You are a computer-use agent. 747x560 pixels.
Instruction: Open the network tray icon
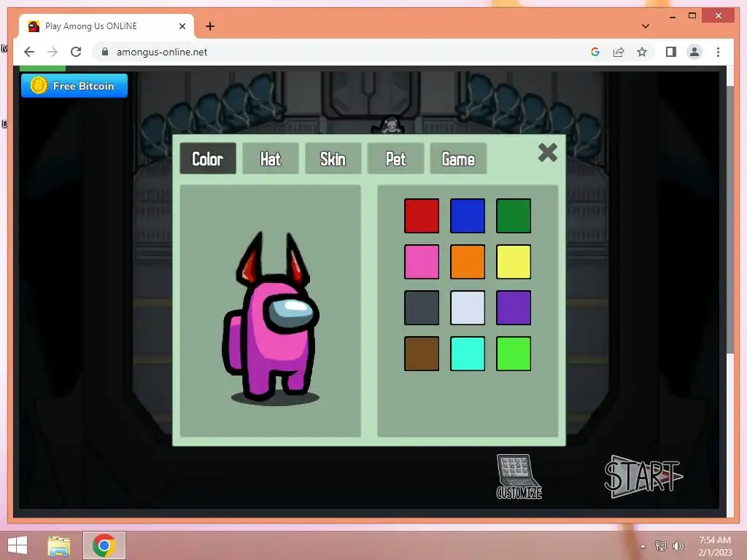[x=661, y=545]
